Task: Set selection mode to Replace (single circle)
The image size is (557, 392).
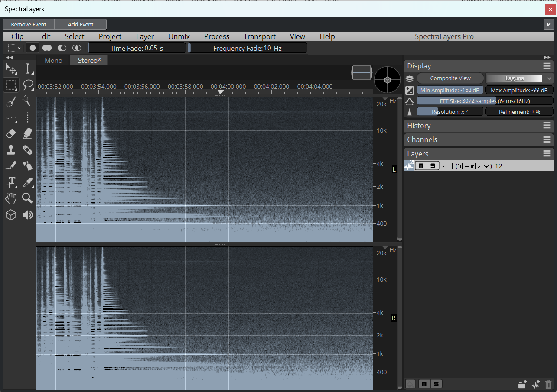Action: point(33,48)
